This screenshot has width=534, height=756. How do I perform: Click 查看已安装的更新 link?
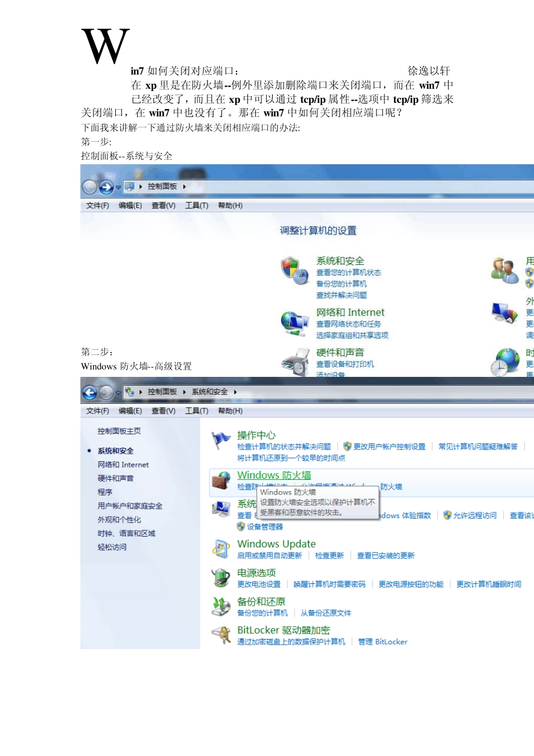(x=386, y=556)
